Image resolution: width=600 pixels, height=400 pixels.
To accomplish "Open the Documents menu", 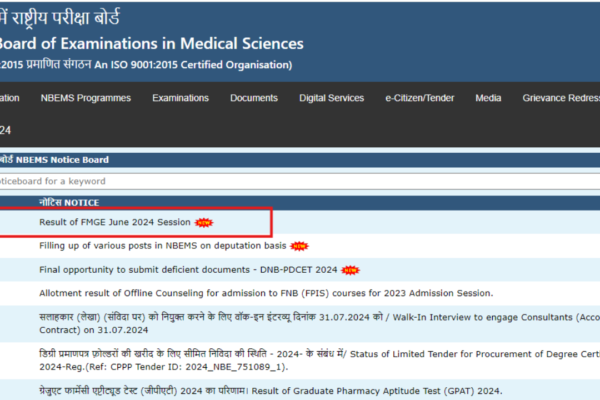I will [254, 98].
